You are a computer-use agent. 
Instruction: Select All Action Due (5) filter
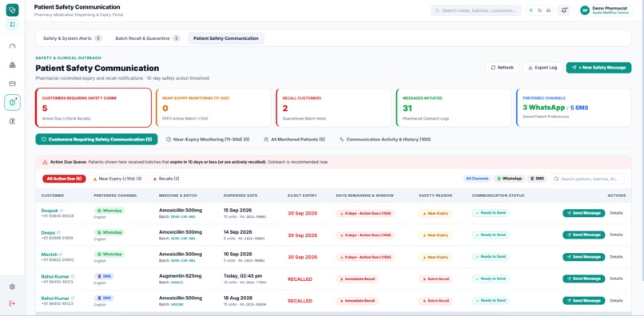(64, 179)
